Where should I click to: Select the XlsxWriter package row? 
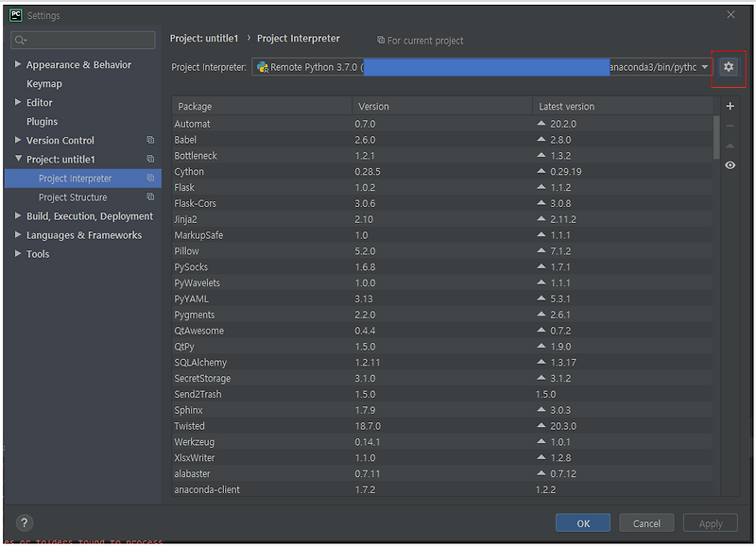point(442,458)
